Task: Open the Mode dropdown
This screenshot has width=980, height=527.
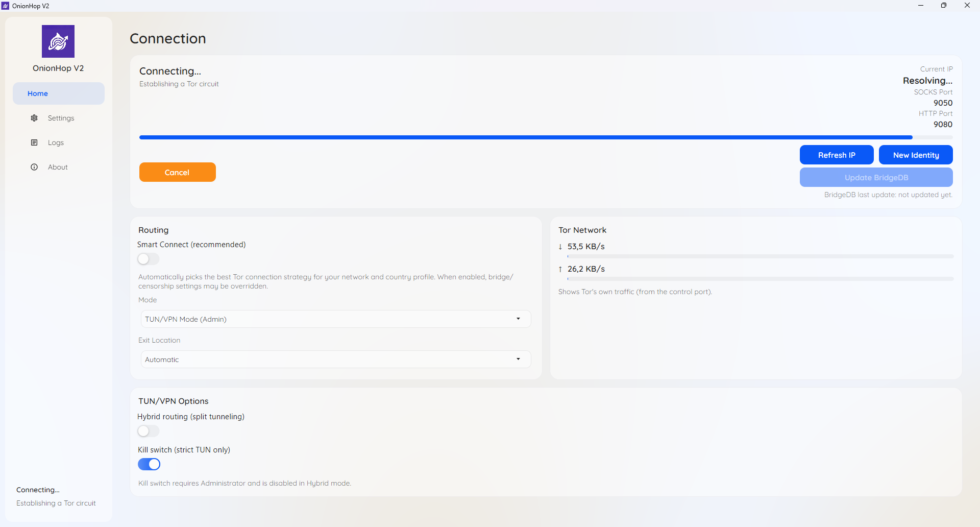Action: pos(336,319)
